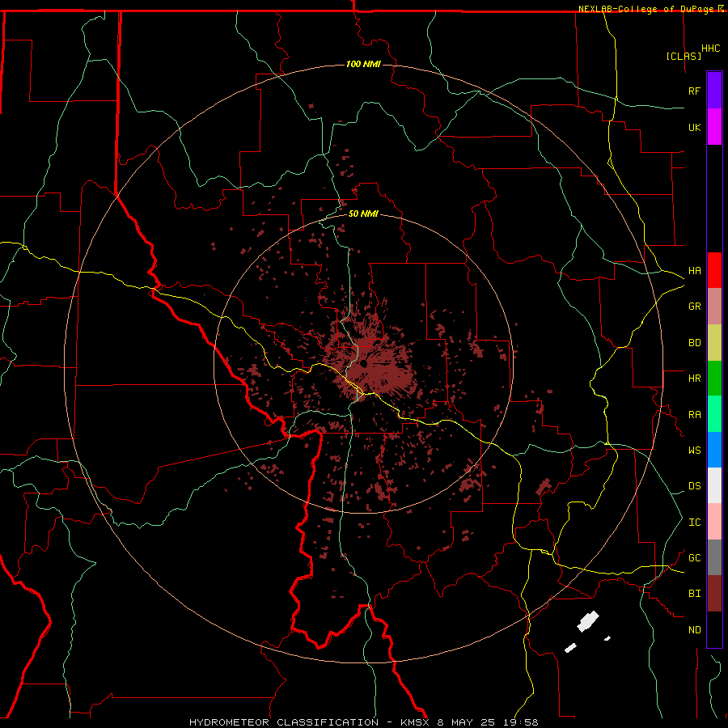Click the RF legend label

(694, 91)
